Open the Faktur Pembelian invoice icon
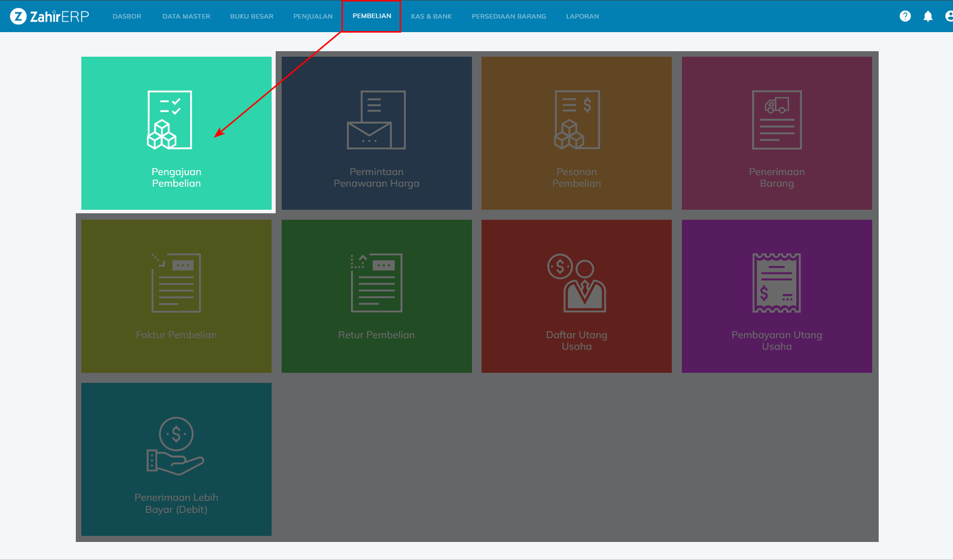Screen dimensions: 953x560 point(176,283)
